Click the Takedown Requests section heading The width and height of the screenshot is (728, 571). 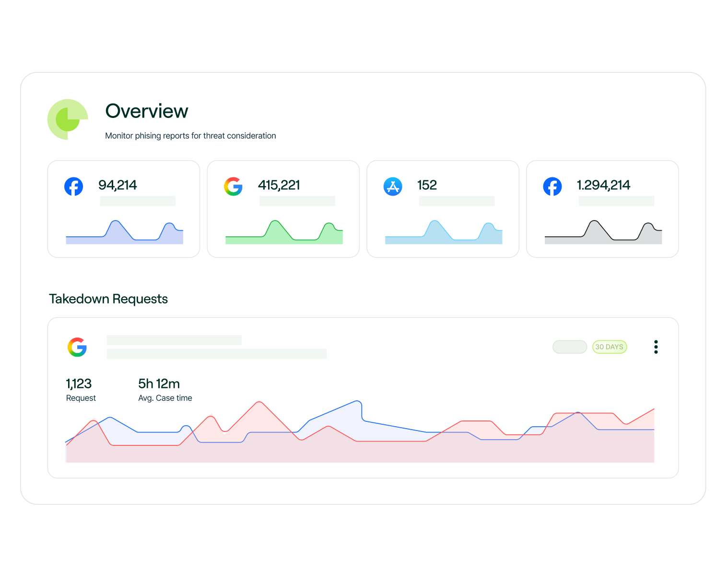pos(108,299)
